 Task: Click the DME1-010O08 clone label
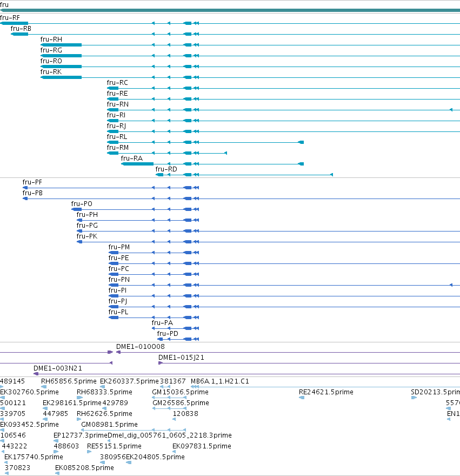point(141,347)
